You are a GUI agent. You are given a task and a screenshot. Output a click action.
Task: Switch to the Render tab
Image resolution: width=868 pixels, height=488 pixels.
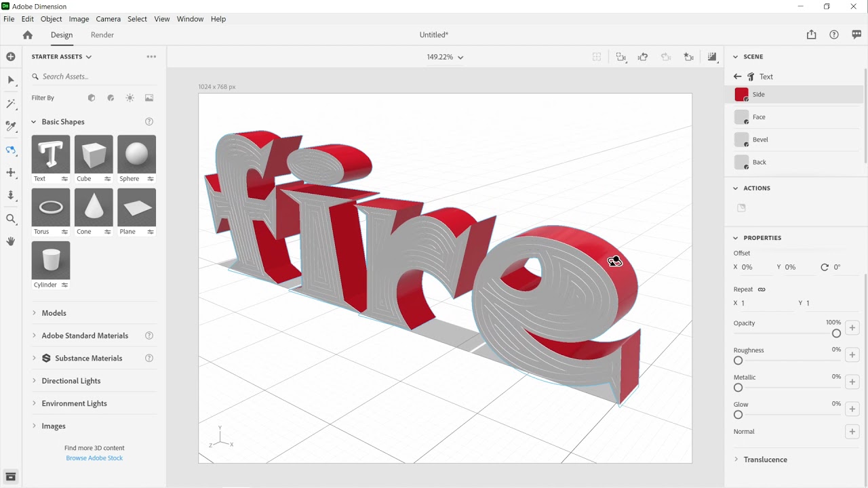(x=102, y=35)
